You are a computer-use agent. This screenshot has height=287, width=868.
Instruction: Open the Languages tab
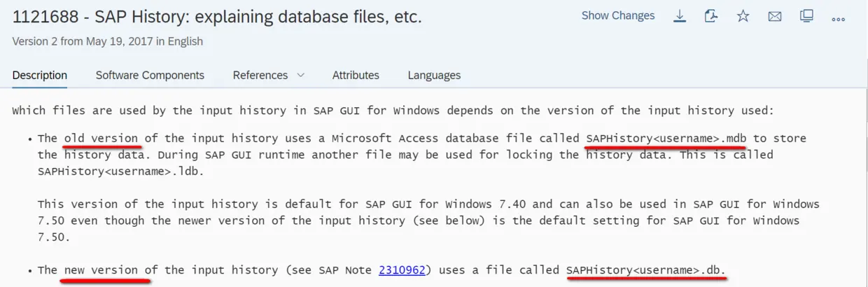point(434,75)
